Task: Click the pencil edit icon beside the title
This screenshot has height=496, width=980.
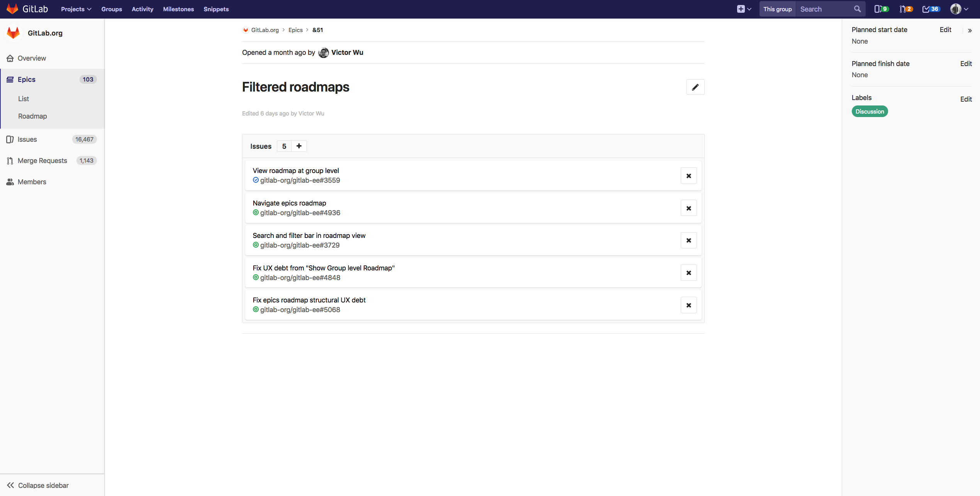Action: pos(695,87)
